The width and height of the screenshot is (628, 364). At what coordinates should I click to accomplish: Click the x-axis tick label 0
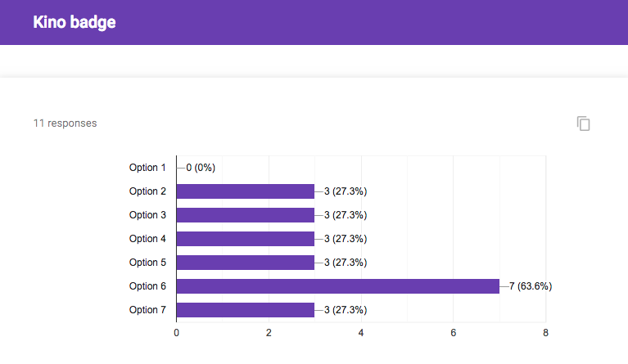(176, 333)
